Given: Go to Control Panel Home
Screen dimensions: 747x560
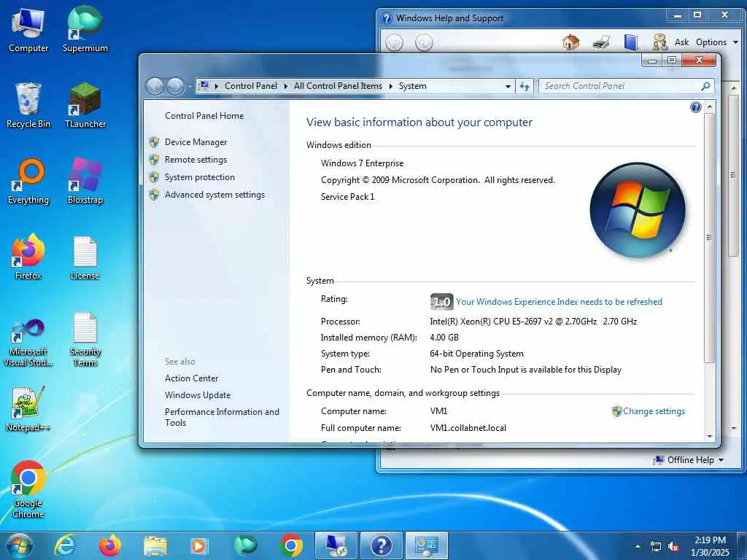Looking at the screenshot, I should (x=204, y=116).
